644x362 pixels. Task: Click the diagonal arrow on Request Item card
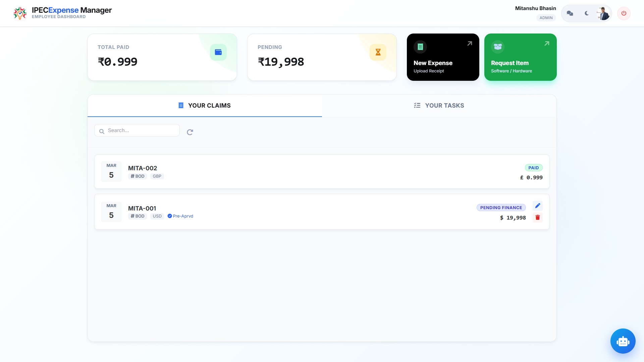(547, 43)
